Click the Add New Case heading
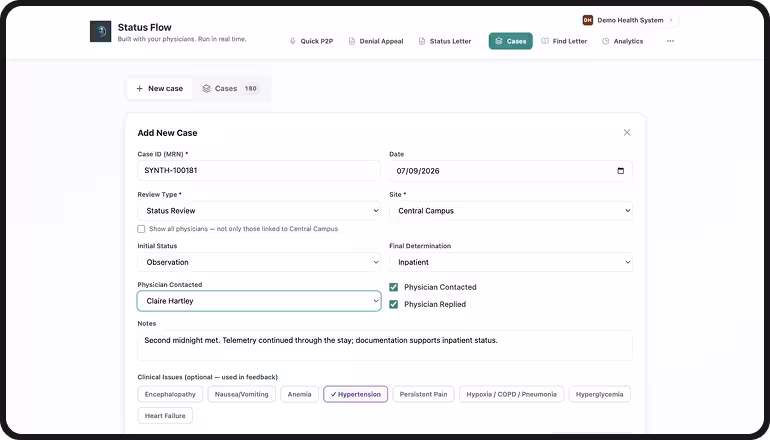The width and height of the screenshot is (770, 440). coord(167,133)
